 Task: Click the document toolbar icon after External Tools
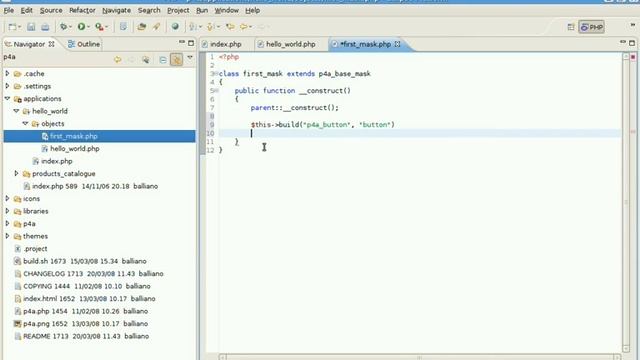click(123, 27)
